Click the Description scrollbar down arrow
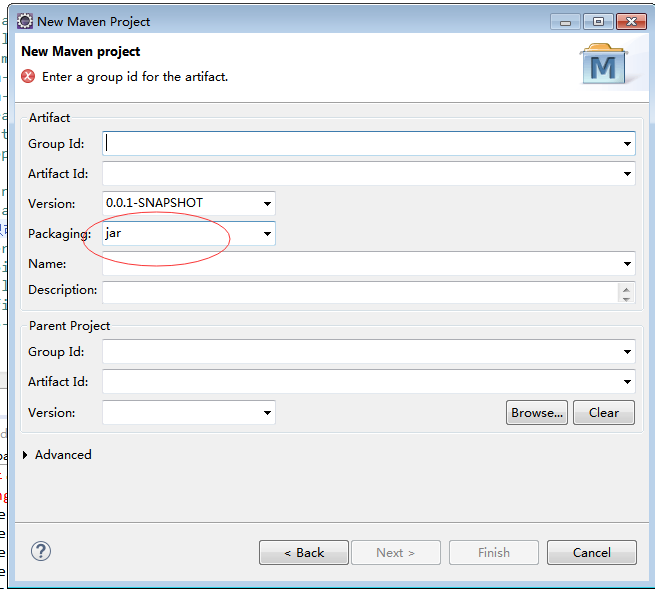Screen dimensions: 655x589 626,298
